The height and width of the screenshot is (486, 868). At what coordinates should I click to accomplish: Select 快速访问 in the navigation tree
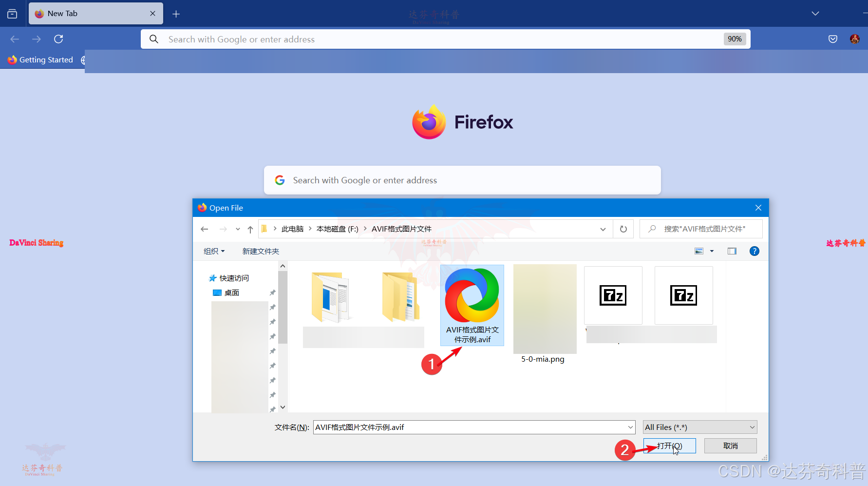[229, 278]
